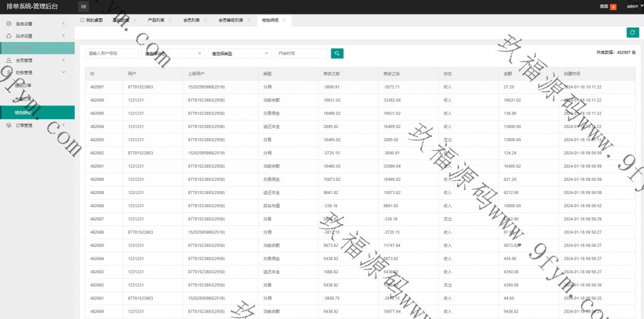This screenshot has width=644, height=319.
Task: Click the green search magnifier button
Action: pyautogui.click(x=337, y=54)
